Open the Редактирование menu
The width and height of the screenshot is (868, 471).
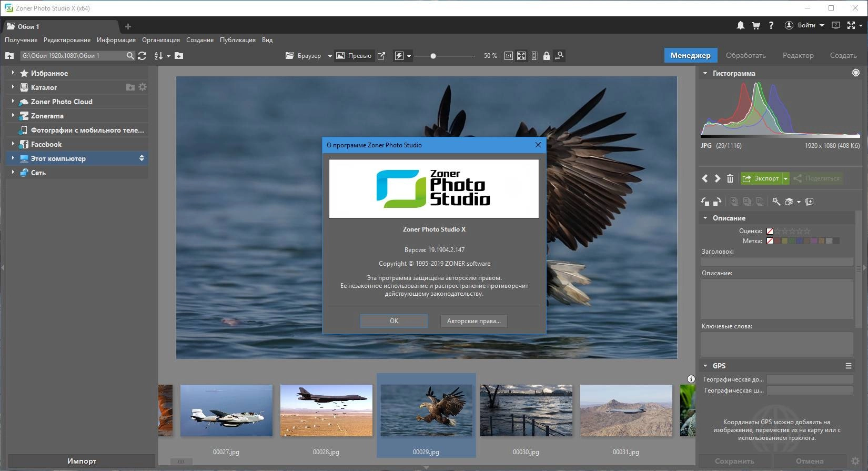(67, 40)
